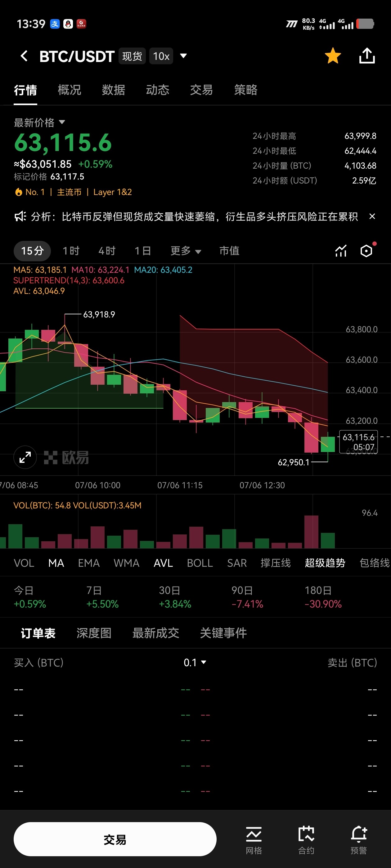Toggle WMA indicator

127,563
